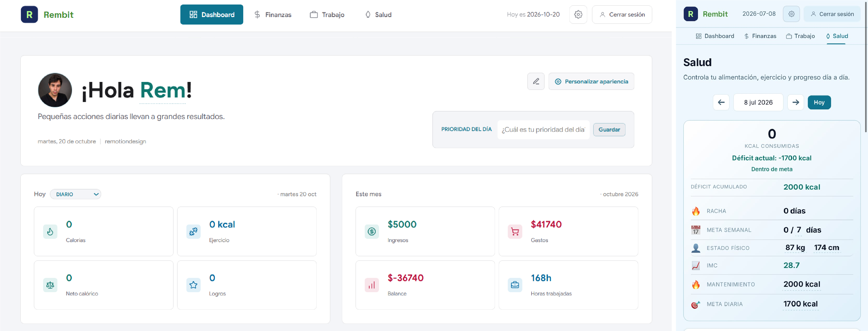This screenshot has height=331, width=868.
Task: Click the Gastos shopping cart icon
Action: coord(515,232)
